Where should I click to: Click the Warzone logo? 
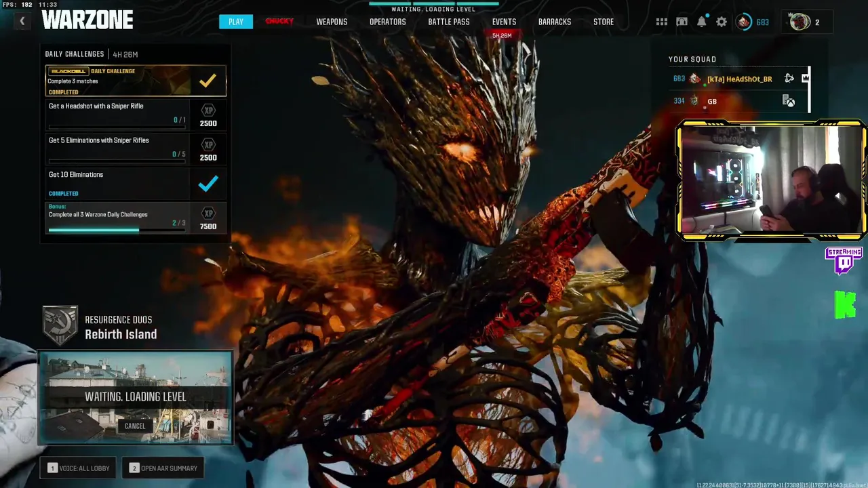point(87,21)
